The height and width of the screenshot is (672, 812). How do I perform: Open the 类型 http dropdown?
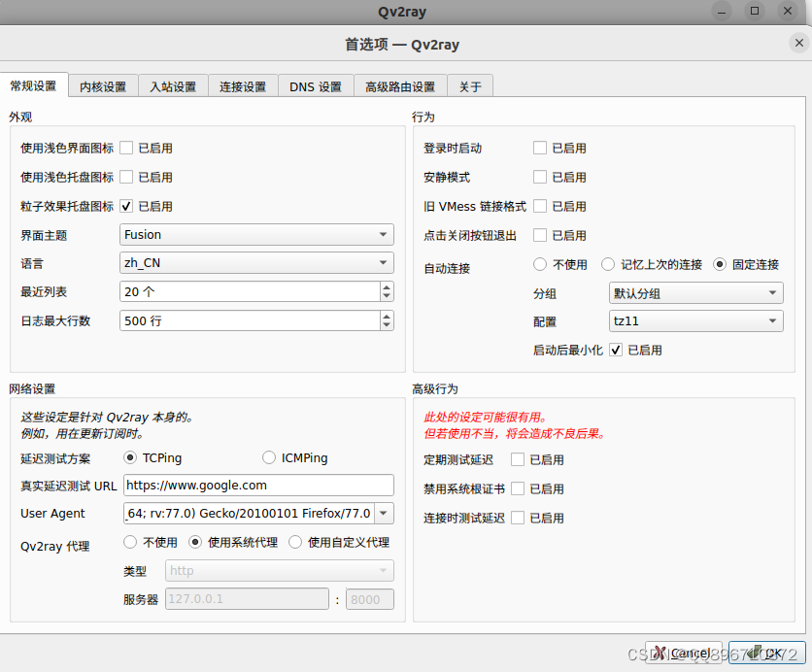pos(280,571)
